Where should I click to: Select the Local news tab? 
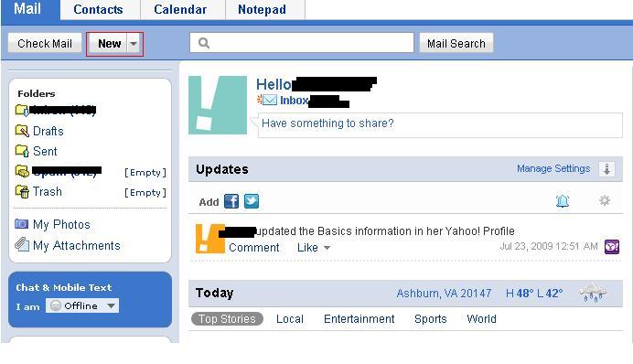pyautogui.click(x=290, y=319)
